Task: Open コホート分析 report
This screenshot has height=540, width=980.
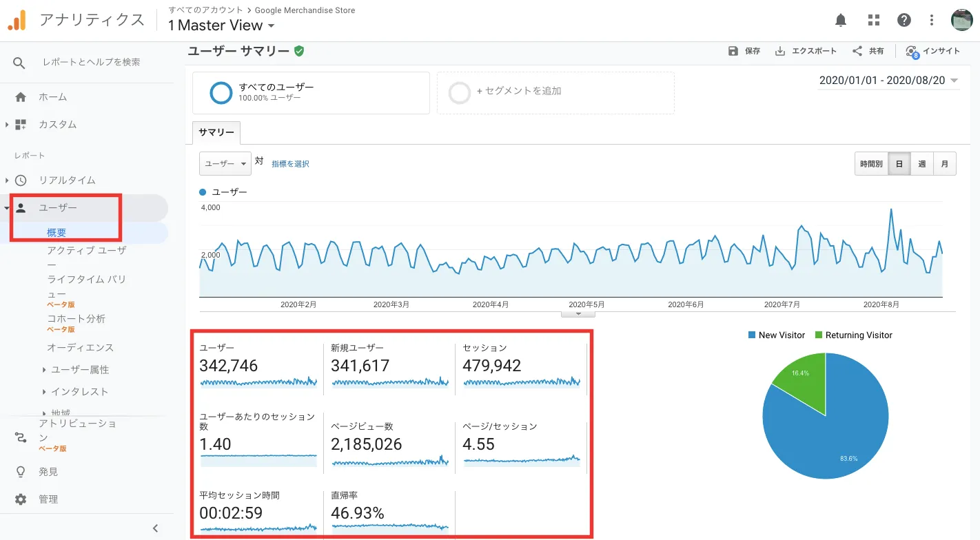Action: point(76,319)
